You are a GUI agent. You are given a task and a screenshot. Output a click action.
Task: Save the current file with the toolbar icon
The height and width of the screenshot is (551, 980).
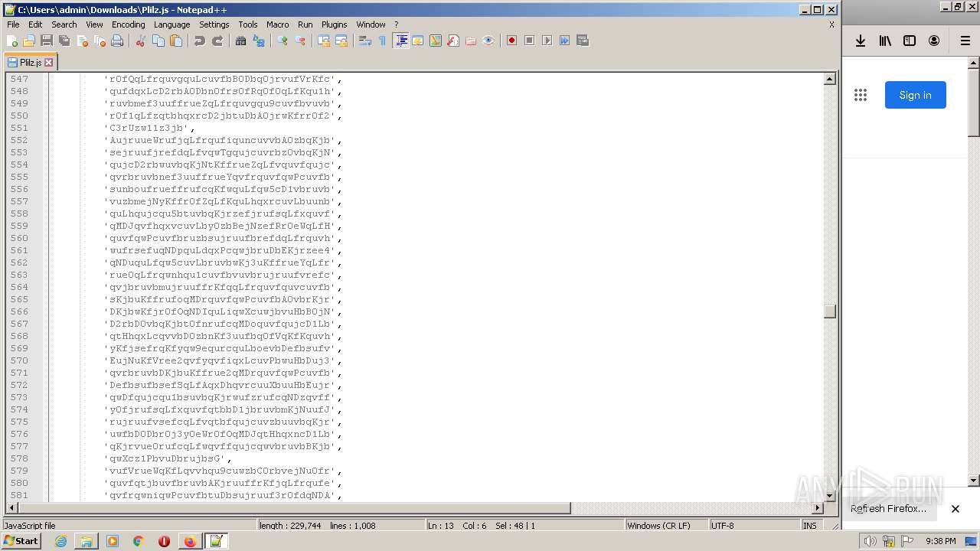coord(47,41)
